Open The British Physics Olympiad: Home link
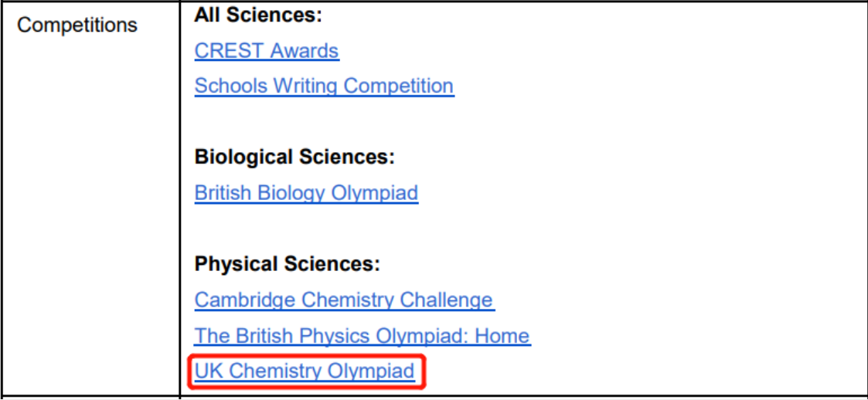The width and height of the screenshot is (868, 400). (x=362, y=336)
